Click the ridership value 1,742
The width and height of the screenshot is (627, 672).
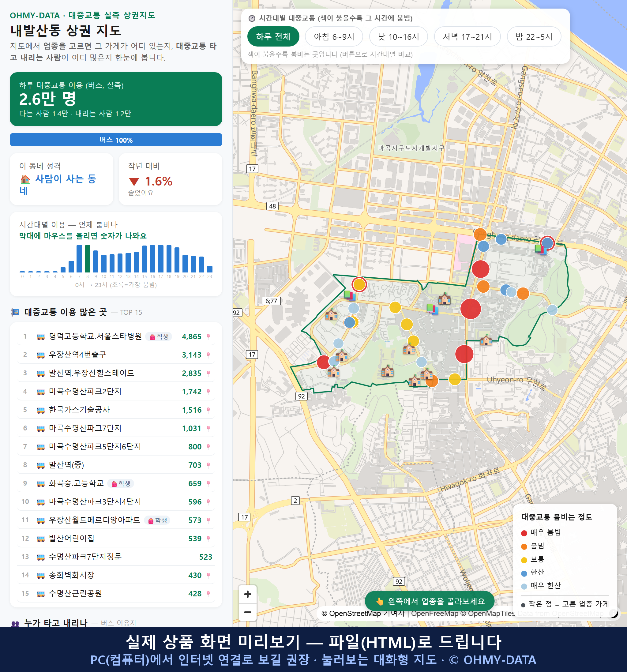click(192, 392)
